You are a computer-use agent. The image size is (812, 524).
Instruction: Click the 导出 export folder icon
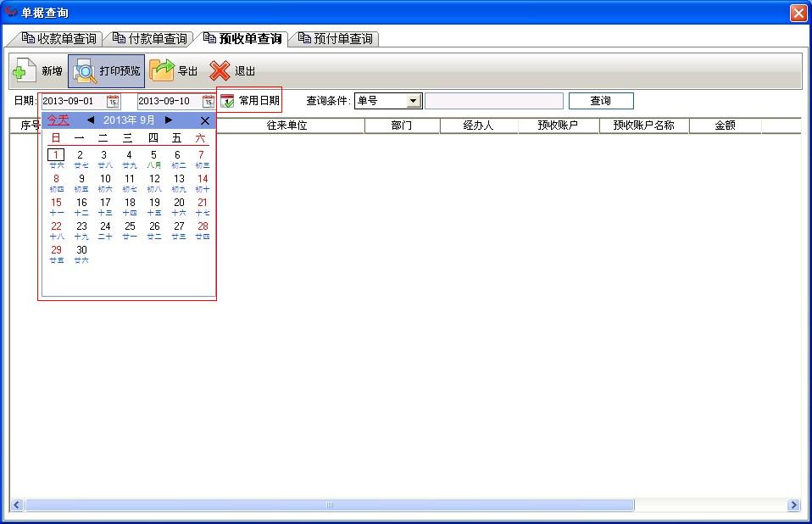(162, 70)
